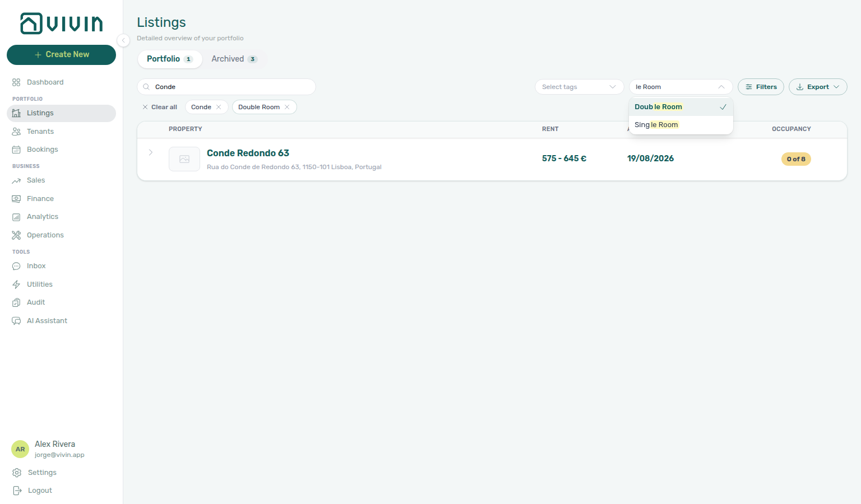Click the OCCUPANCY column header
This screenshot has width=861, height=504.
[791, 129]
